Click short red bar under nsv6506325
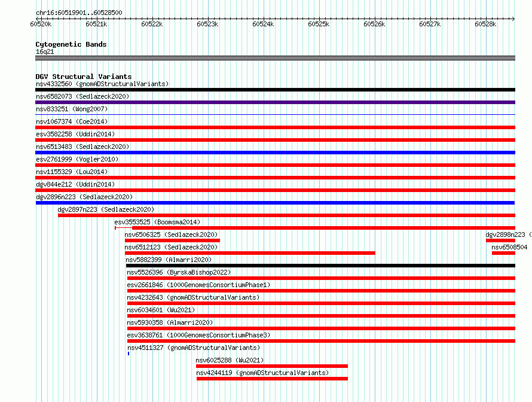This screenshot has width=532, height=402. tap(172, 240)
